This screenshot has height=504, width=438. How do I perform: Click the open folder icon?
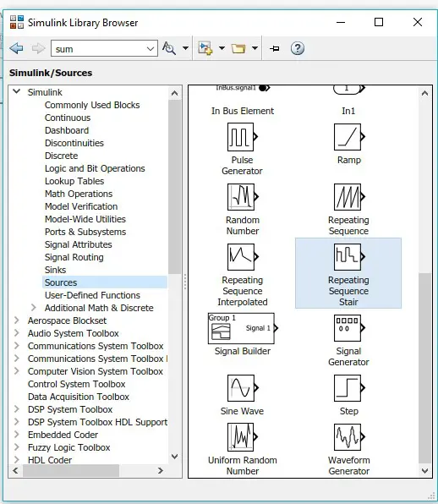[x=238, y=48]
